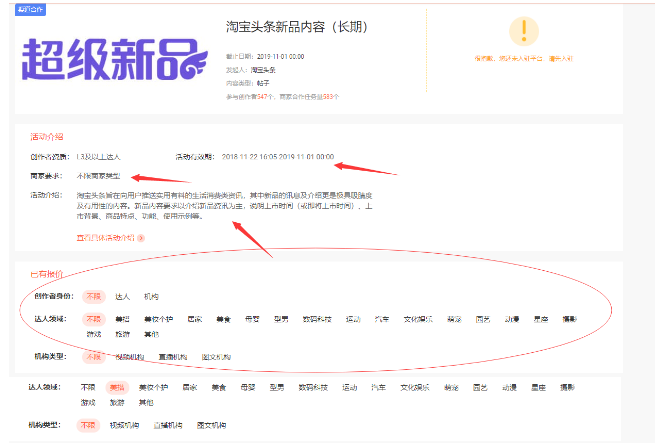Screen dimensions: 655x443
Task: Select 直播机构 in the bottom filter strip
Action: coord(168,425)
